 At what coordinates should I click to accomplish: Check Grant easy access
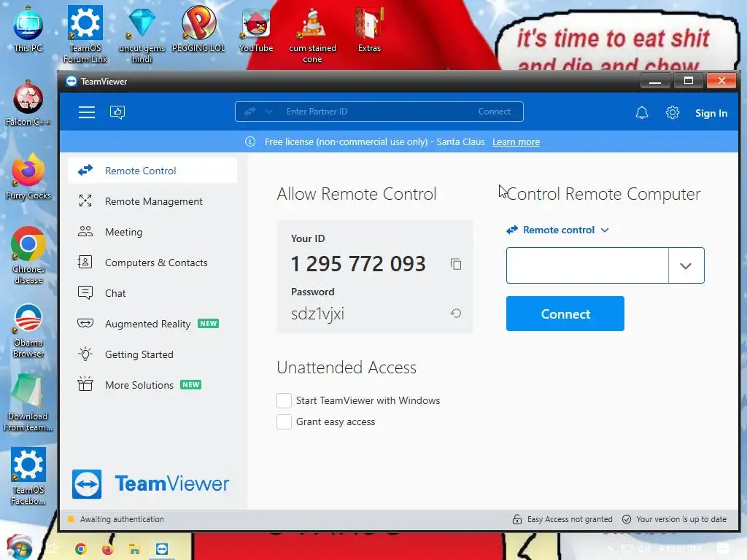pyautogui.click(x=284, y=421)
